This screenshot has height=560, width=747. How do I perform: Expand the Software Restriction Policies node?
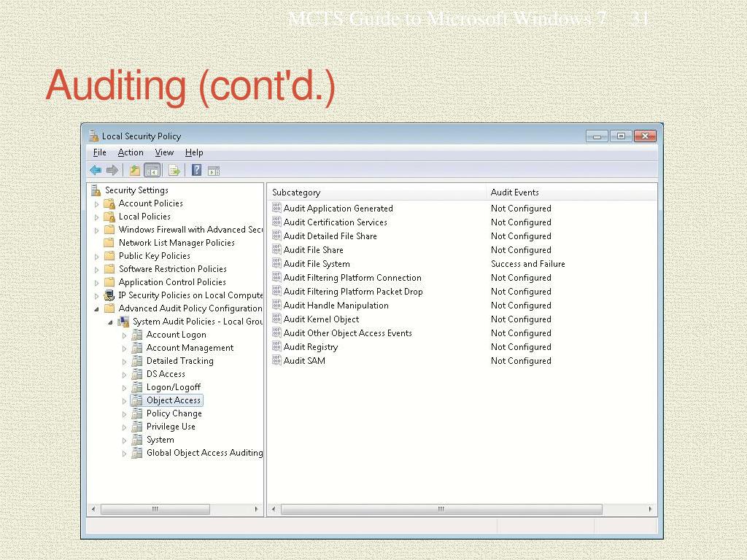tap(97, 270)
